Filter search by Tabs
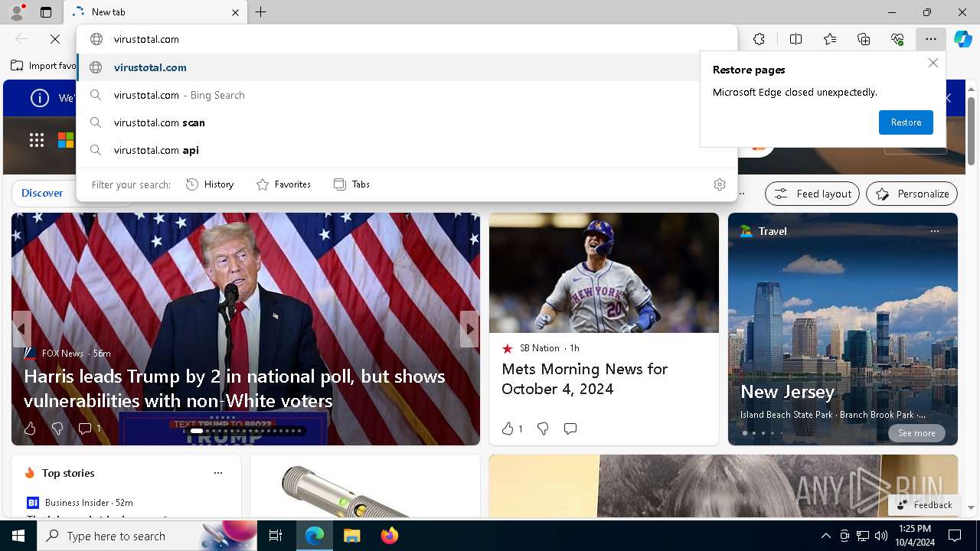 click(x=352, y=184)
